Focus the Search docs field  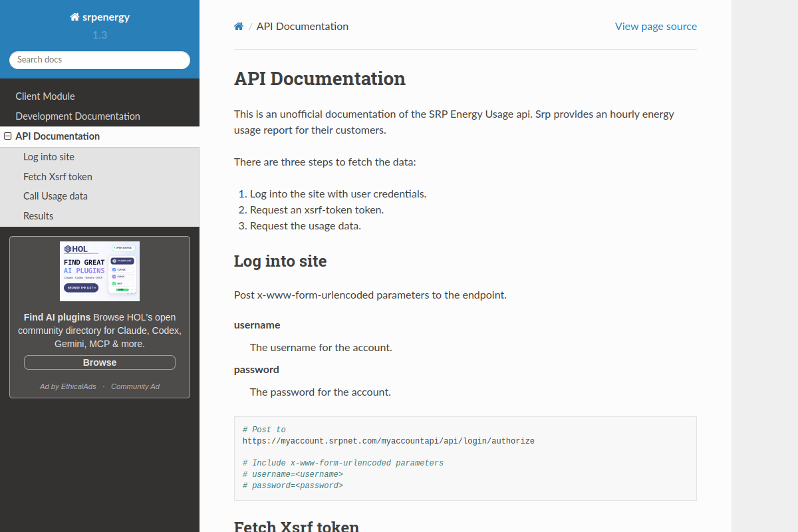click(x=100, y=60)
